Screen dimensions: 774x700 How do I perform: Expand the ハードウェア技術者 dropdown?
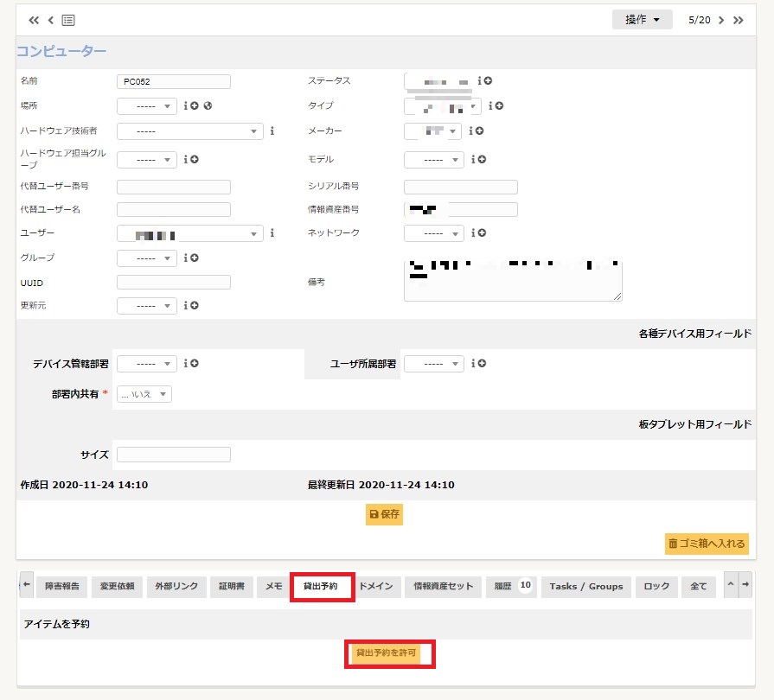click(189, 131)
